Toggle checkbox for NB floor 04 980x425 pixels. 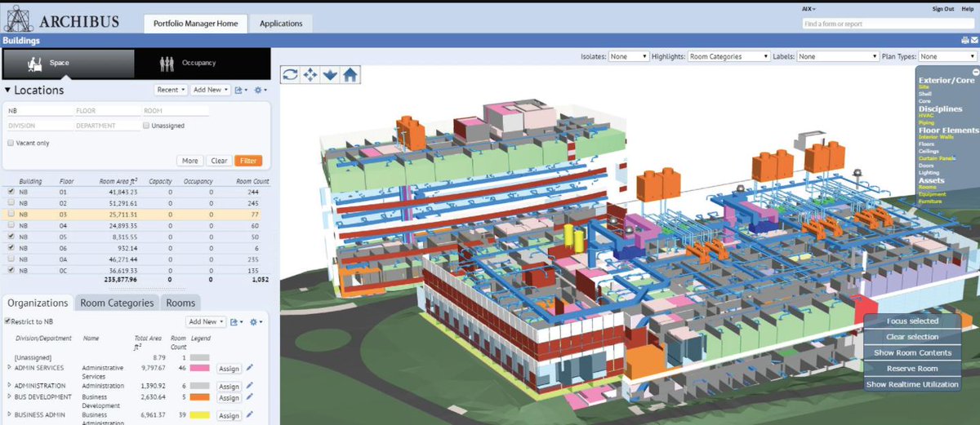(11, 225)
